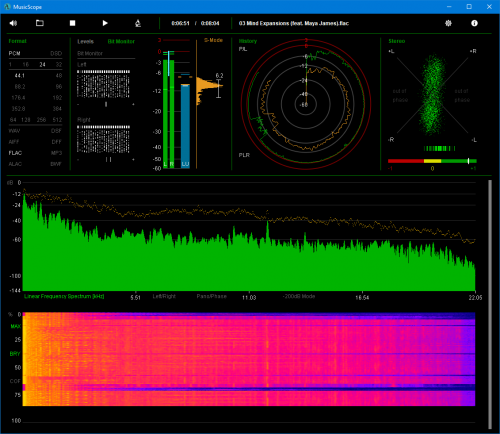
Task: Click the MAX label beside spectrogram
Action: (x=15, y=326)
